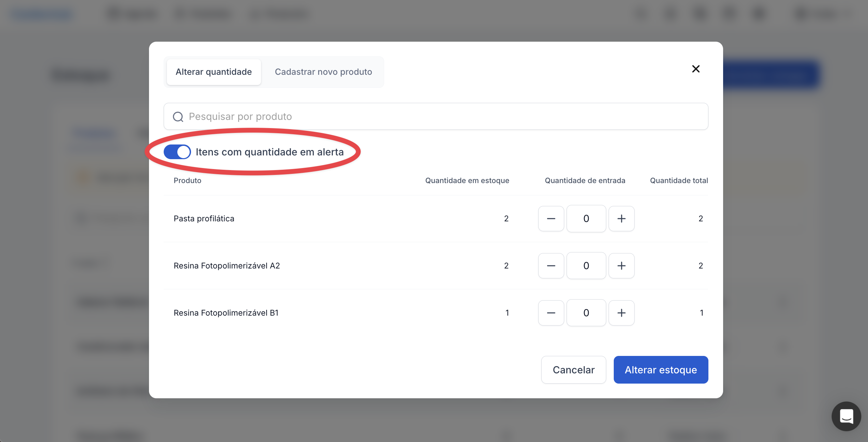The image size is (868, 442).
Task: Toggle Itens com quantidade em alerta switch
Action: coord(177,152)
